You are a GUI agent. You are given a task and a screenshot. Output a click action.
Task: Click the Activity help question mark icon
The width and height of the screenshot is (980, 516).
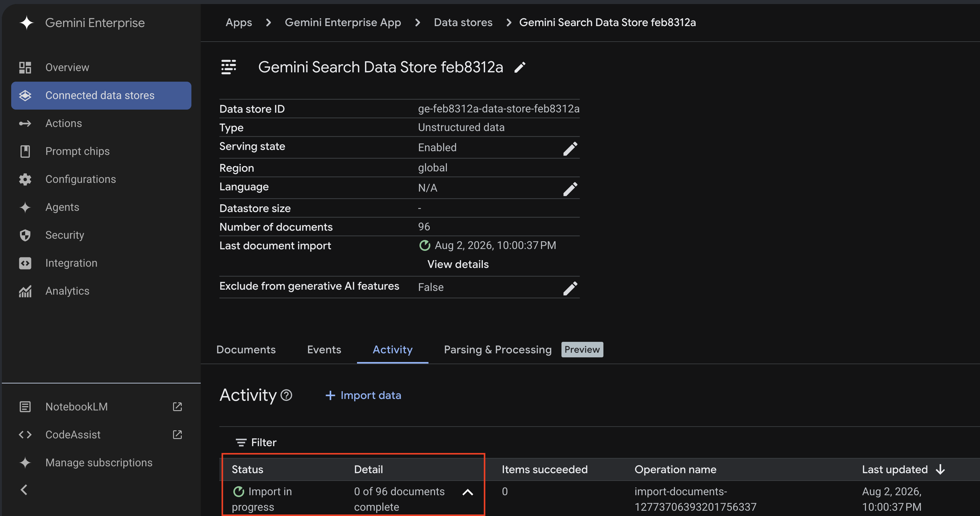pos(286,395)
